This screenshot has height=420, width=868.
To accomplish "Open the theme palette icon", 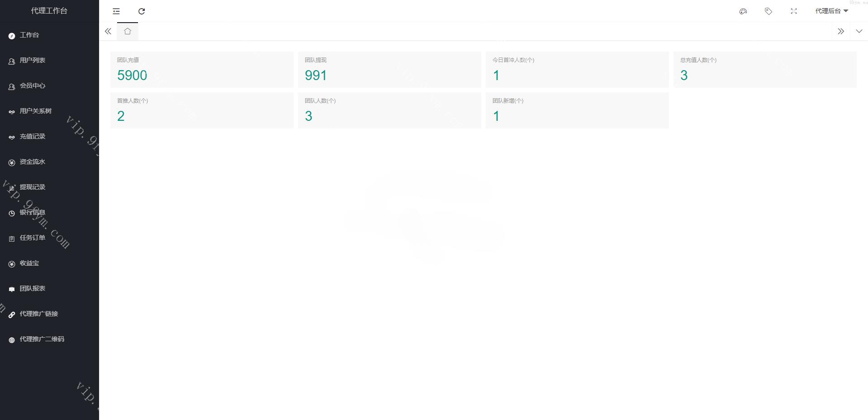I will pos(743,11).
